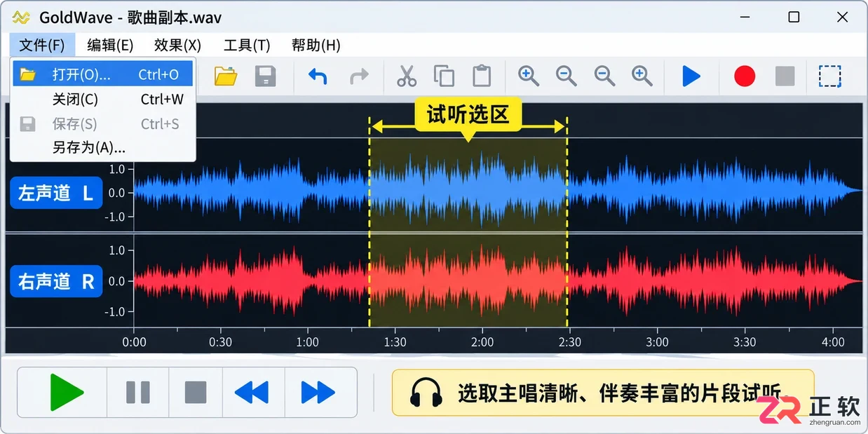
Task: Choose 关闭(C) from the file menu
Action: [103, 99]
